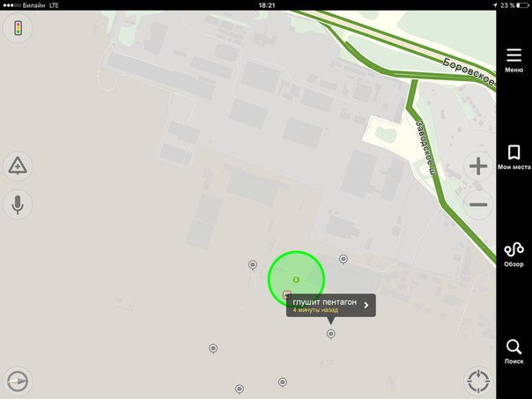This screenshot has width=532, height=399.
Task: Zoom in with the plus button
Action: click(478, 166)
